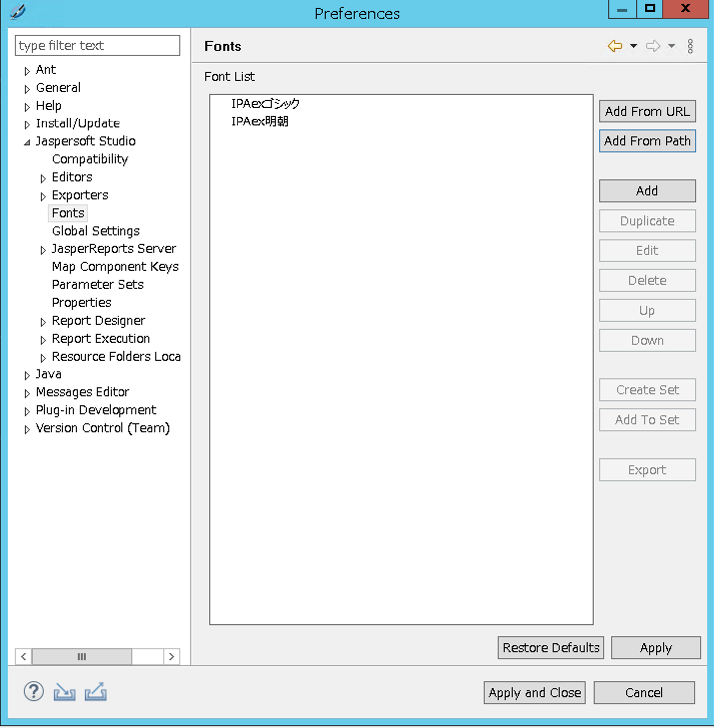The image size is (714, 728).
Task: Select the IPAex明朝 font entry
Action: tap(259, 121)
